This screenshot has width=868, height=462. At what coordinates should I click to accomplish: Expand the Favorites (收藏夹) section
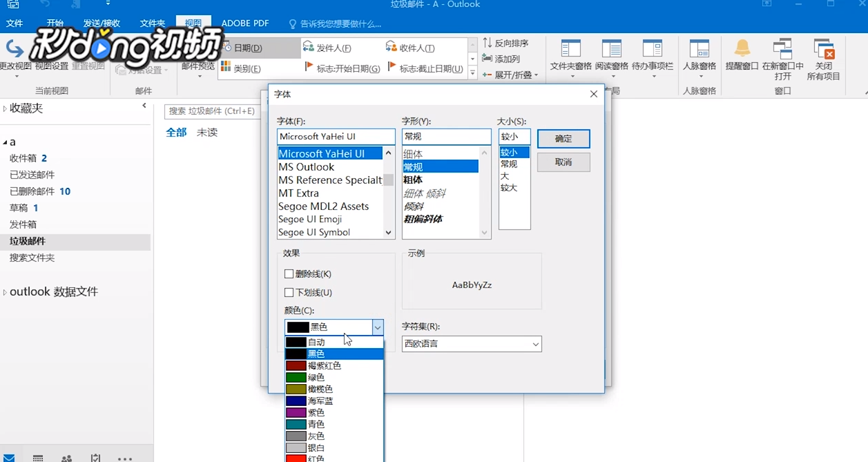[5, 108]
